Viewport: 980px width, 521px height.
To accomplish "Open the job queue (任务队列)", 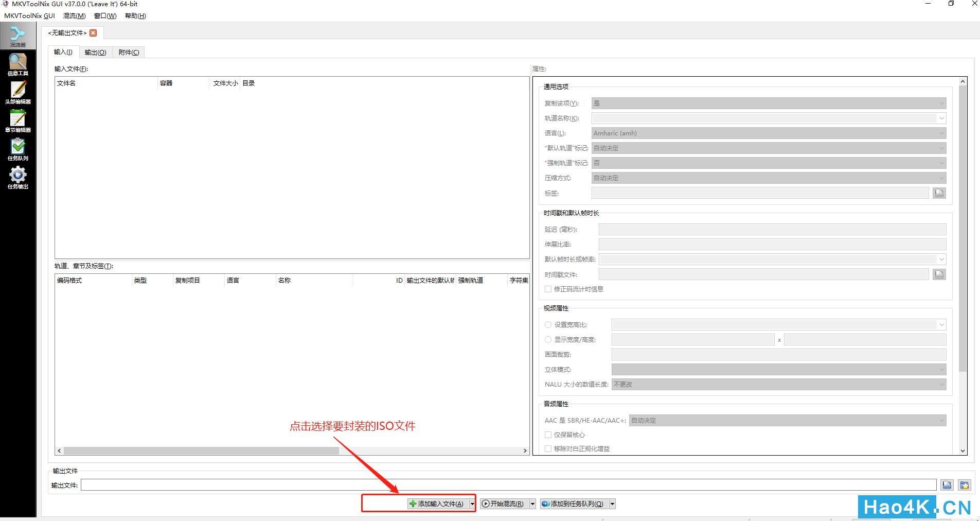I will click(17, 150).
